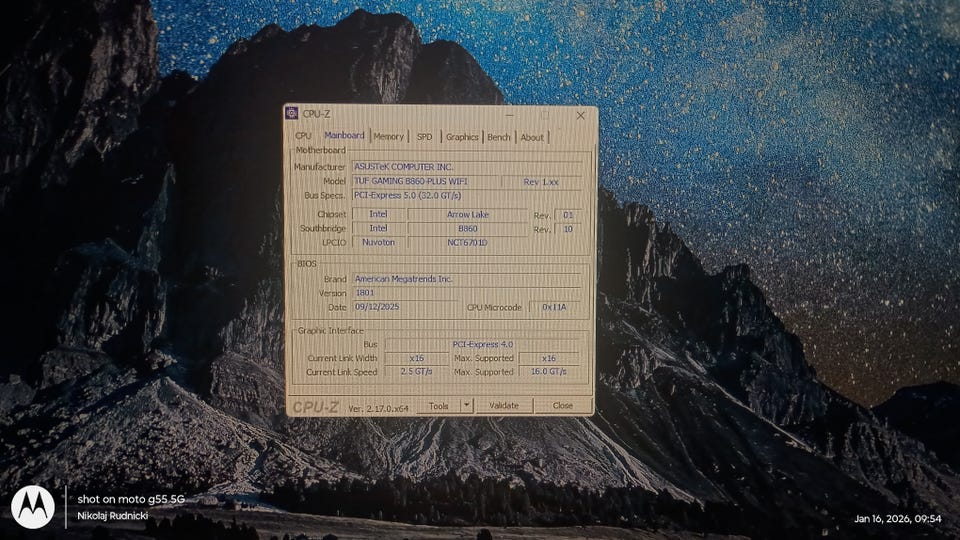
Task: Click the CPU-Z app icon in title bar
Action: 292,113
